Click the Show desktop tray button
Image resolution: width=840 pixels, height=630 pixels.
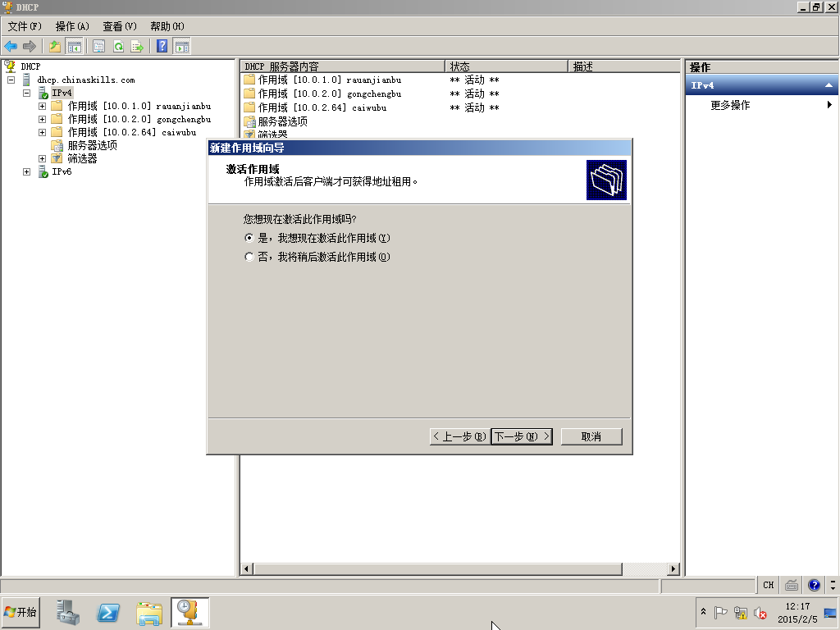(830, 612)
